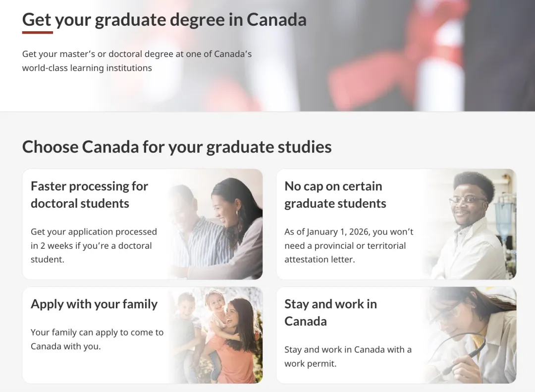Open the 'No cap on certain graduate students' title
Viewport: 535px width, 392px height.
point(335,195)
